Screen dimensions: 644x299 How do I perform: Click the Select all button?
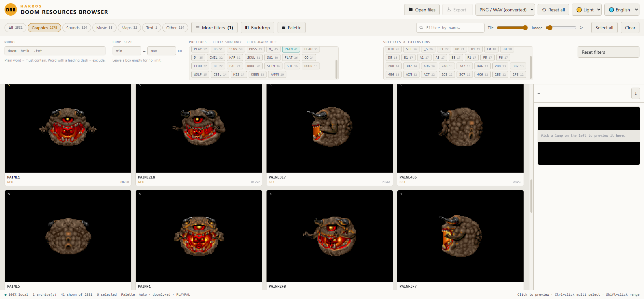click(x=604, y=28)
